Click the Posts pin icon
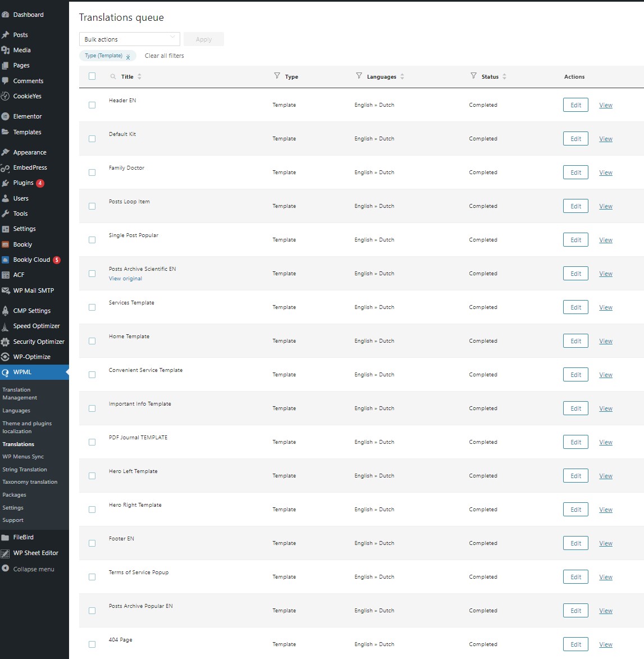 pyautogui.click(x=6, y=35)
